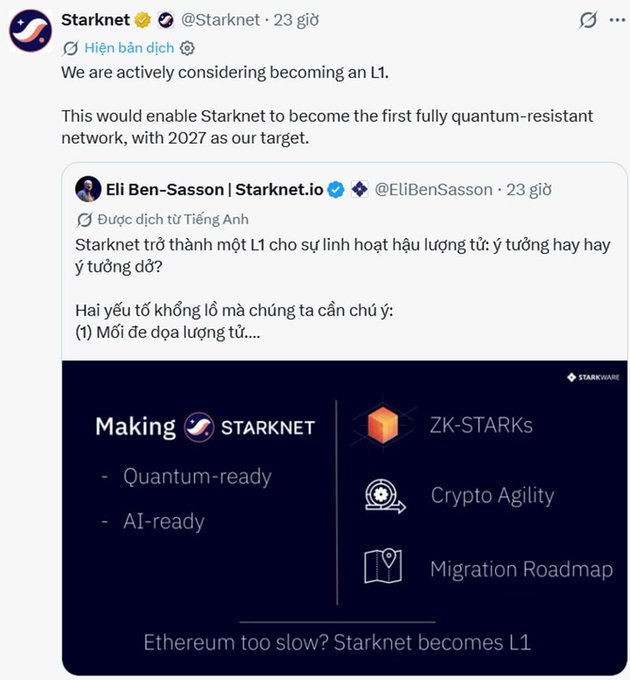Click Starknet display name

95,20
